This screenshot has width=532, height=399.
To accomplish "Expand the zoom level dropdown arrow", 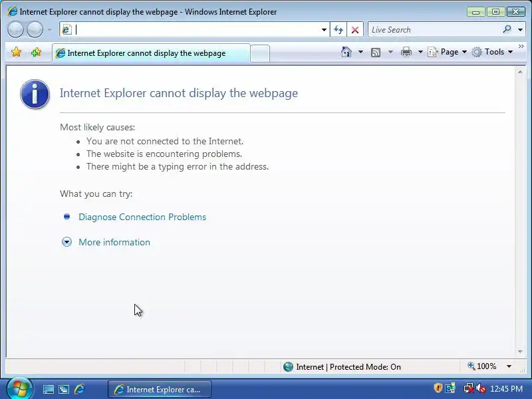I will 509,366.
